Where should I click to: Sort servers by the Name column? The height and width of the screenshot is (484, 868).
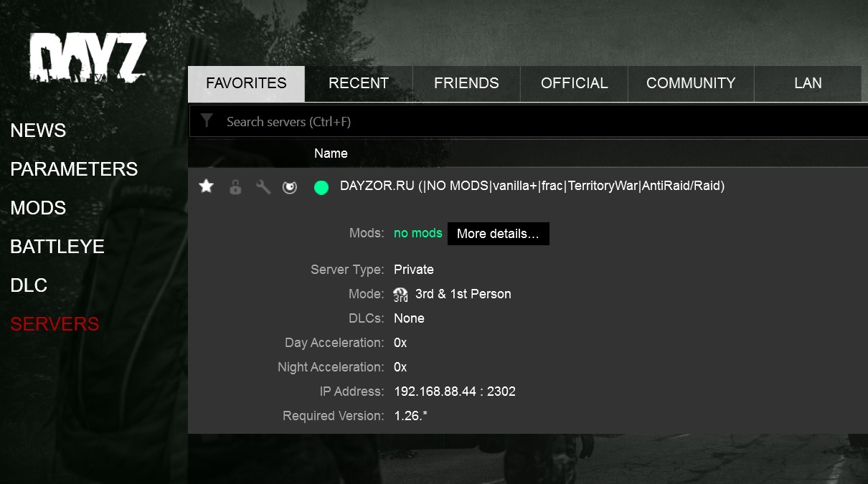pos(331,153)
